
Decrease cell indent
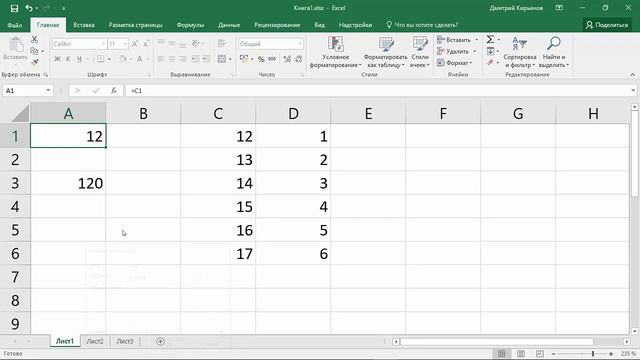[x=195, y=59]
